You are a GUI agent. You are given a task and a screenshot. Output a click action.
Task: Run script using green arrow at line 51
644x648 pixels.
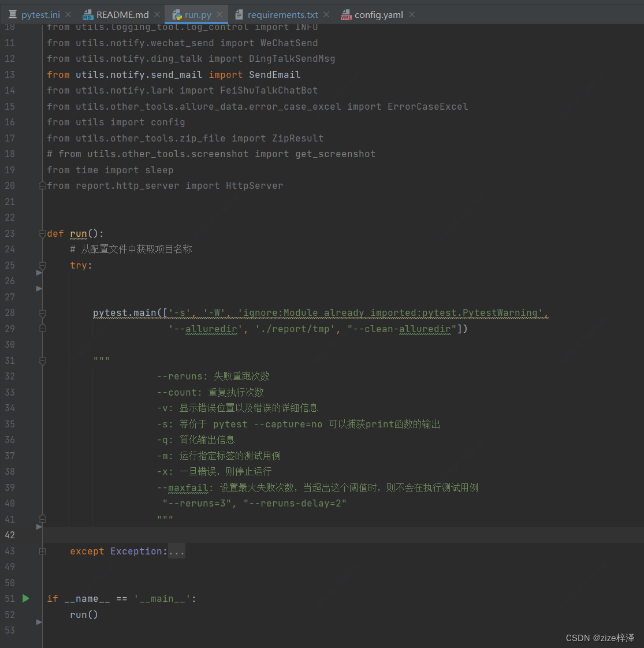point(25,598)
